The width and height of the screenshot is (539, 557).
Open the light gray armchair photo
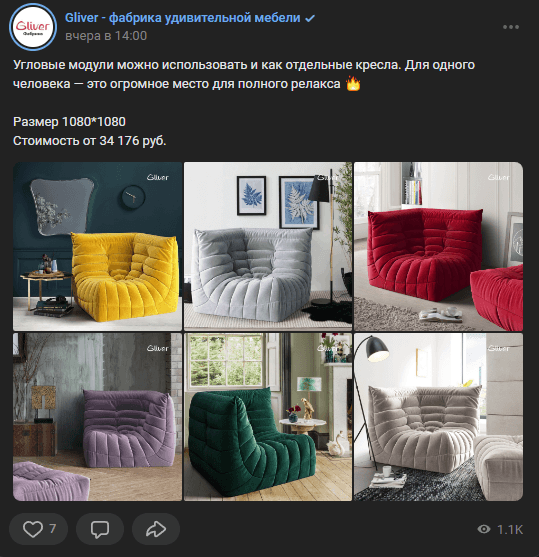coord(268,246)
